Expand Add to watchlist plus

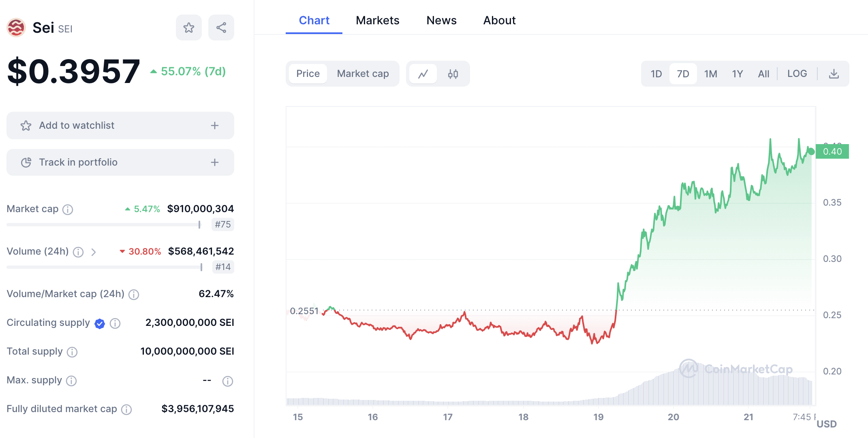pos(215,125)
